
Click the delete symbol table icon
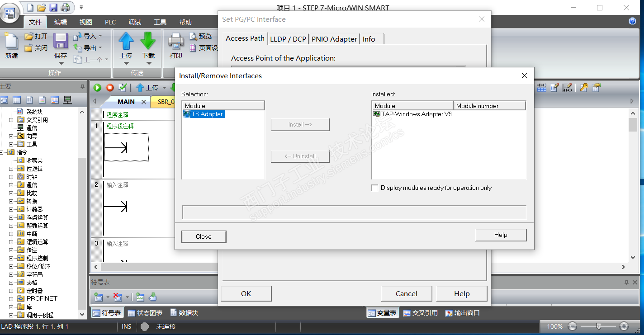tap(118, 297)
